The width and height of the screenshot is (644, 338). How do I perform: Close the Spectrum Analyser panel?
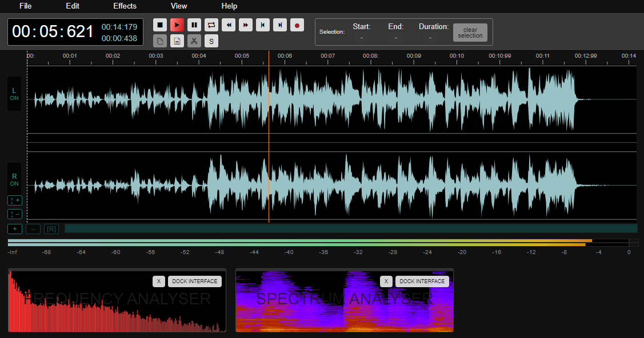click(x=386, y=281)
